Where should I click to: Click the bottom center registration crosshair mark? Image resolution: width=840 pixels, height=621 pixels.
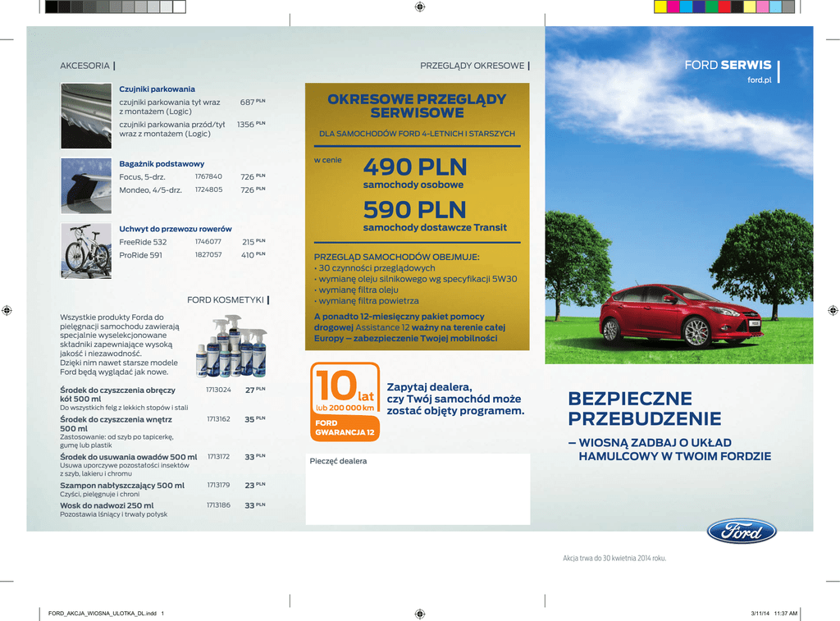(420, 613)
